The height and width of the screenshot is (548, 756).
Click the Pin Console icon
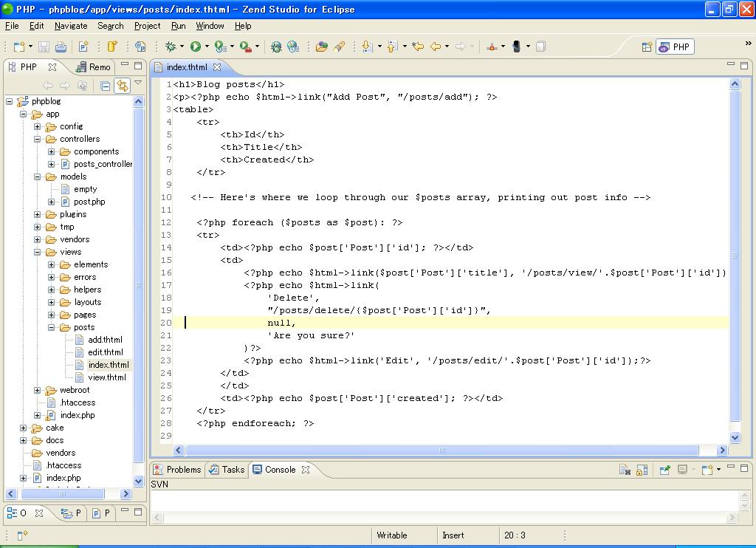(x=664, y=470)
